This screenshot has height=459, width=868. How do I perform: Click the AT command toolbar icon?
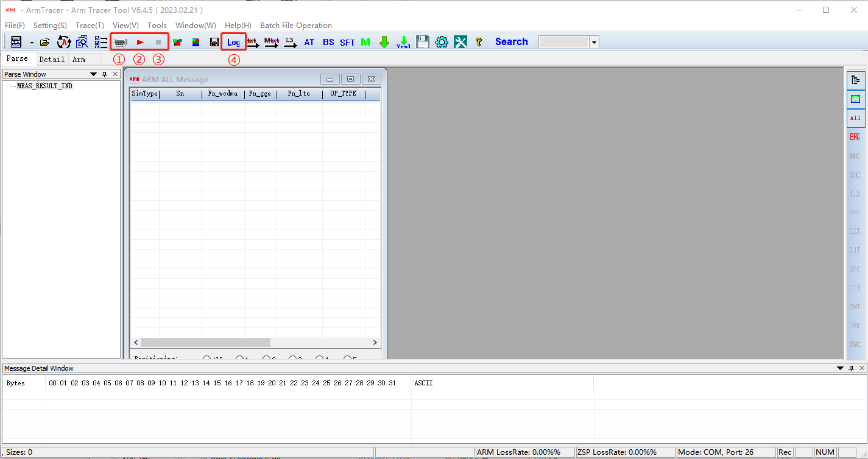[x=309, y=42]
